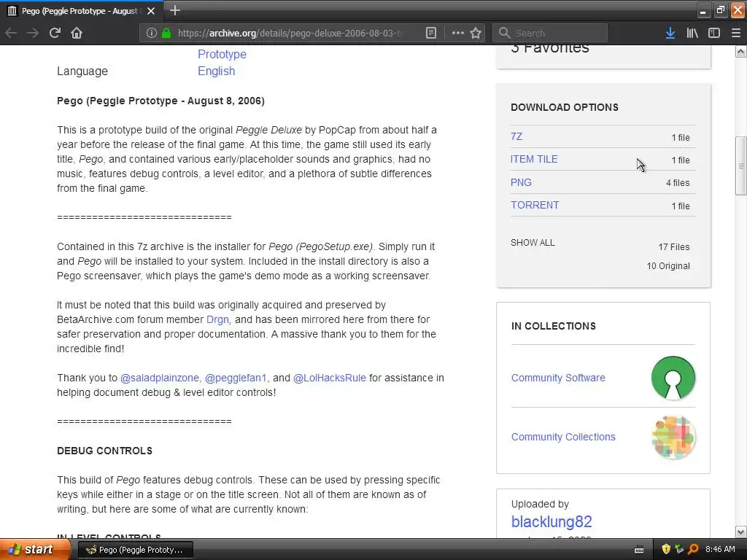
Task: Reload the current page
Action: [x=55, y=33]
